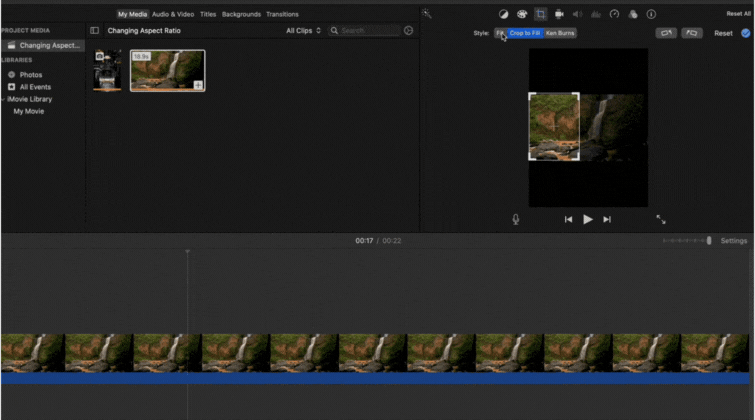
Task: Open the All Clips filter dropdown
Action: tap(303, 31)
